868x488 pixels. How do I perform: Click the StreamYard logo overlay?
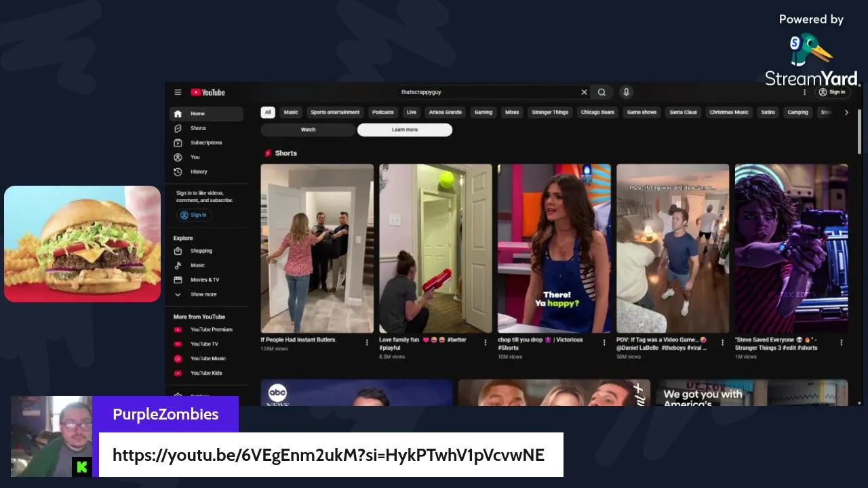[x=811, y=60]
